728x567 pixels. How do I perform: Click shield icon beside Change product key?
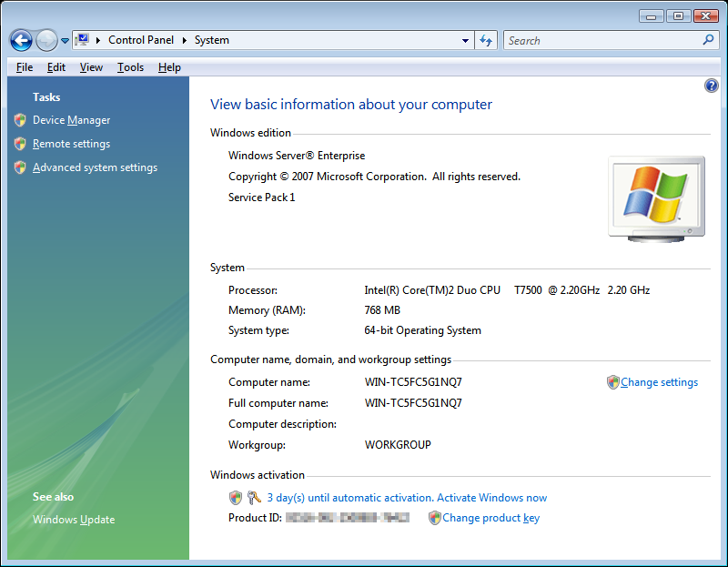tap(435, 518)
